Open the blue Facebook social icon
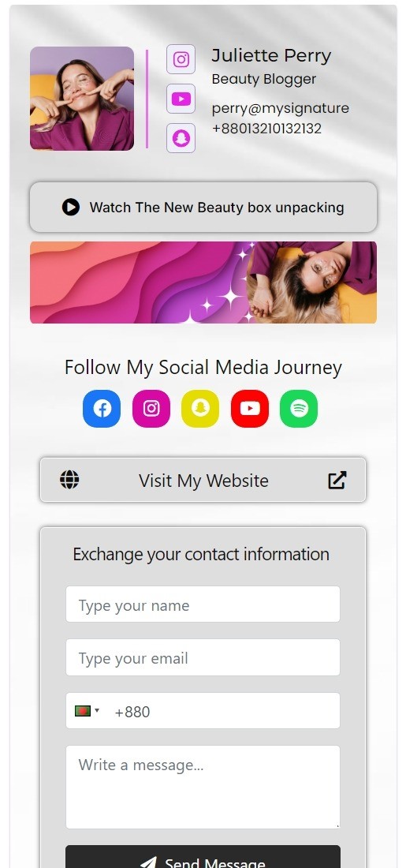This screenshot has width=406, height=868. [x=102, y=409]
